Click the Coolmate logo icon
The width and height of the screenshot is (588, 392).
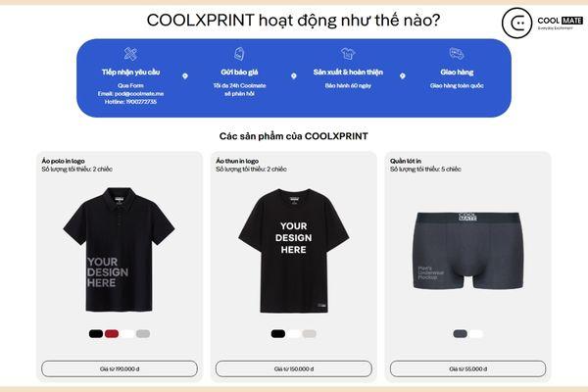[516, 23]
